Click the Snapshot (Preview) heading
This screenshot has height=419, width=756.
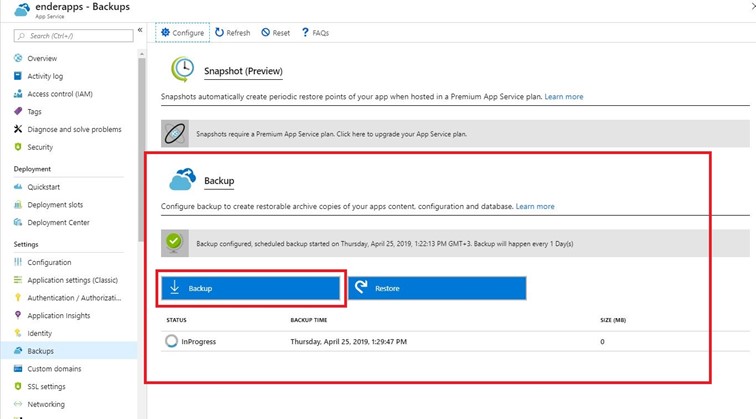tap(243, 71)
